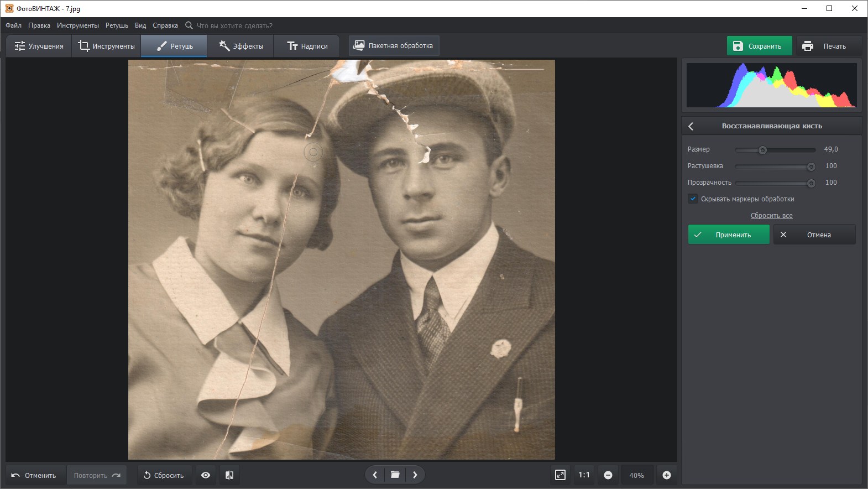Screen dimensions: 868x489
Task: Click the search field 'Что вы хотите сделать?'
Action: [234, 25]
